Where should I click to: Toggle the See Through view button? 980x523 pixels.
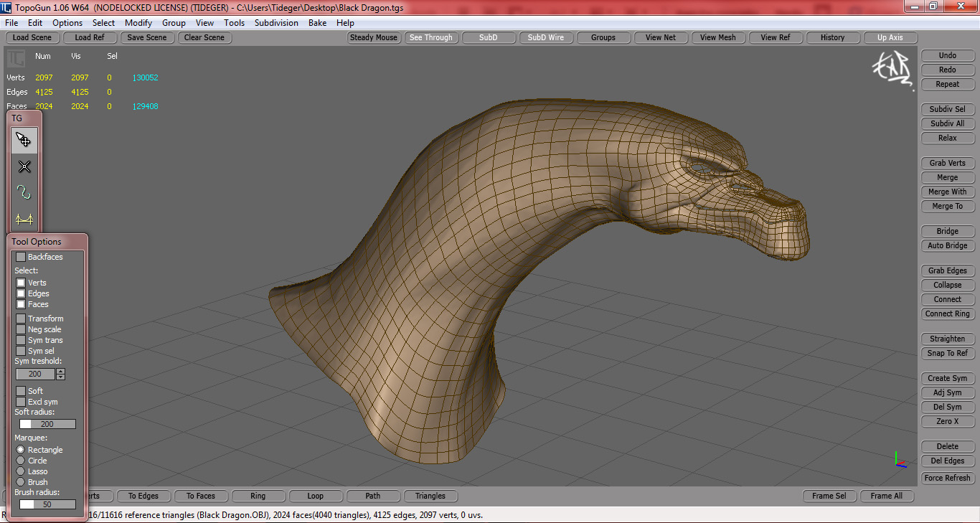coord(430,37)
